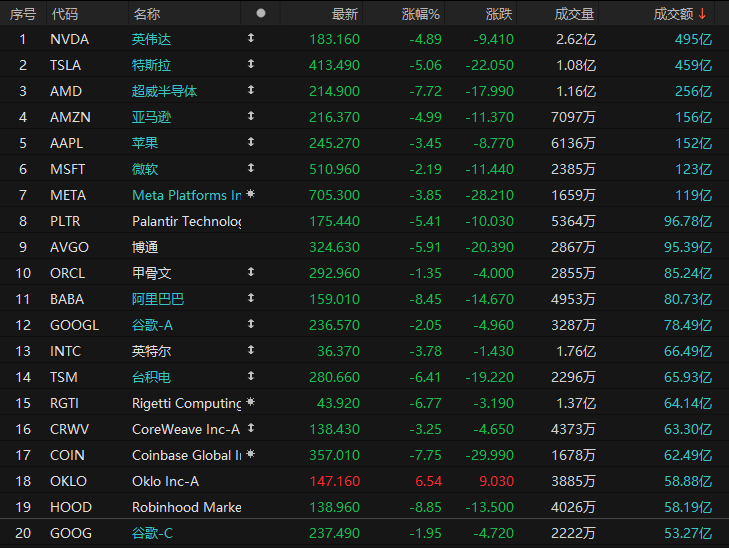Click Palantir Technolog name cell
729x548 pixels.
pos(186,221)
